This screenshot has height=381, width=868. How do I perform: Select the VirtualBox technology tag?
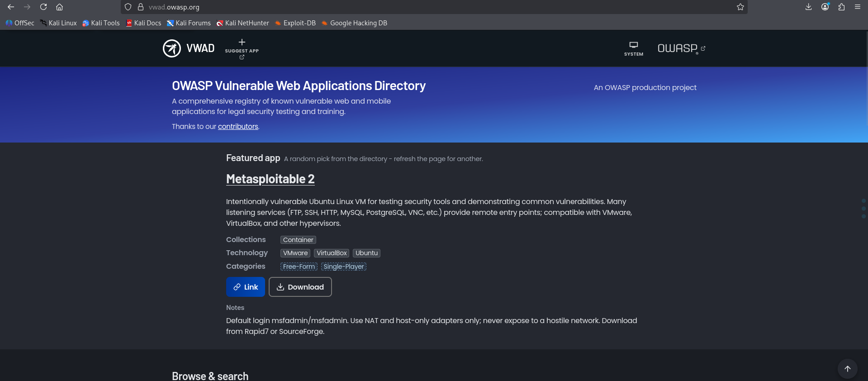tap(332, 253)
